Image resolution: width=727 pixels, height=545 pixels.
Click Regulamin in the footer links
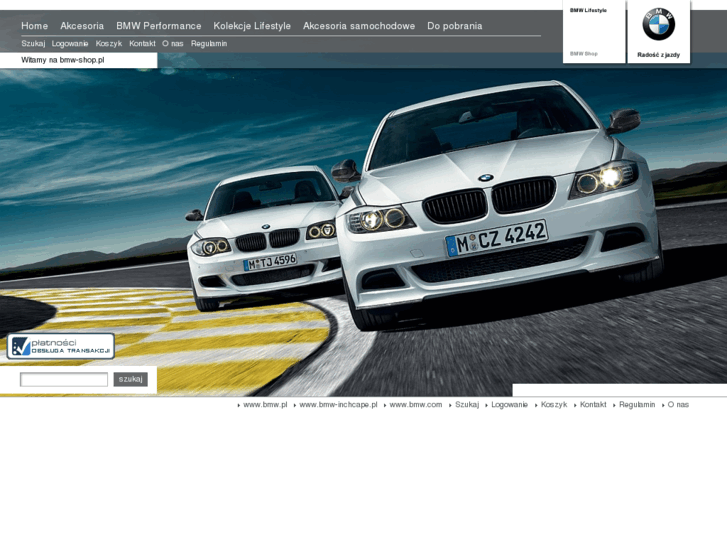[x=637, y=404]
